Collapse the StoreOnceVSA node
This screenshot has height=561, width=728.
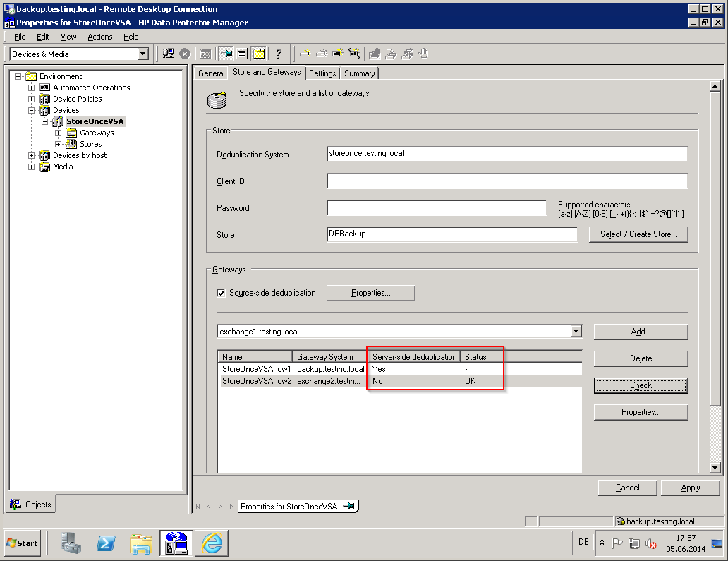pyautogui.click(x=45, y=121)
